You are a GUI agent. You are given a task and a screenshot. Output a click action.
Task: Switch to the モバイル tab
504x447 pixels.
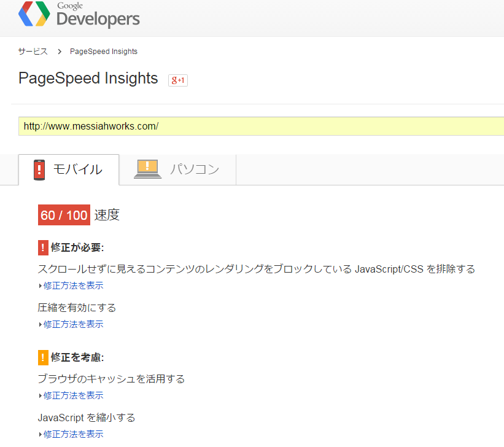pyautogui.click(x=69, y=170)
